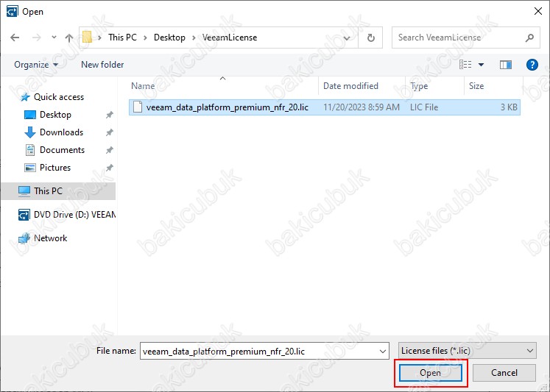Click the pin icon beside Pictures
550x392 pixels.
[x=110, y=168]
